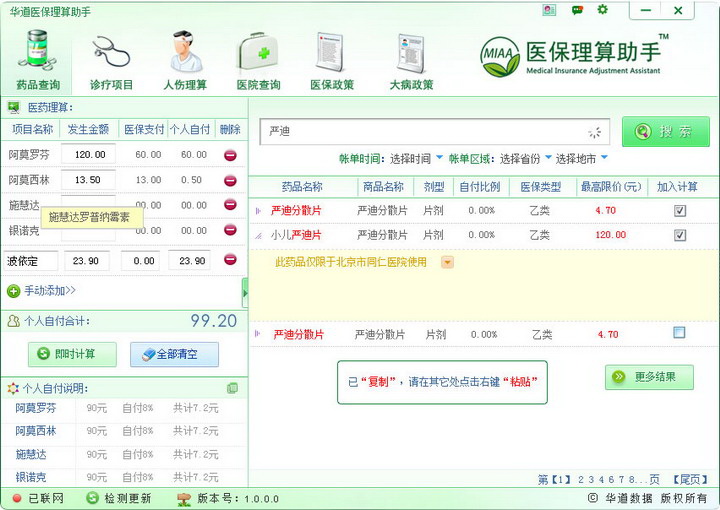Click the 商品名称 column header

383,187
